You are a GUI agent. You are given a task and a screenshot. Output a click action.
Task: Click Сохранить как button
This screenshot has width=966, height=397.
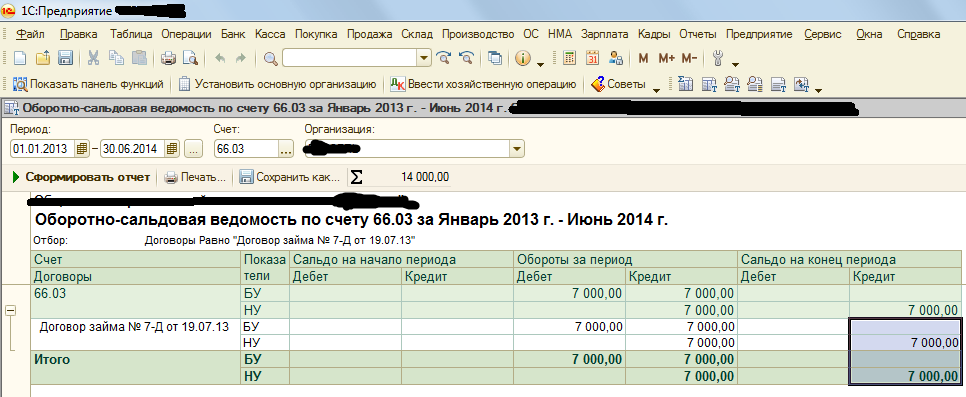coord(290,178)
